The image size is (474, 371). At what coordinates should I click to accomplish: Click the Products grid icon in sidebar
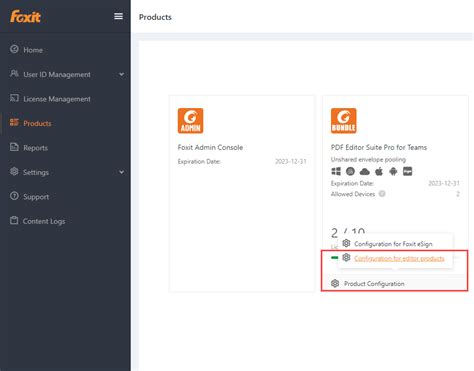(x=14, y=123)
